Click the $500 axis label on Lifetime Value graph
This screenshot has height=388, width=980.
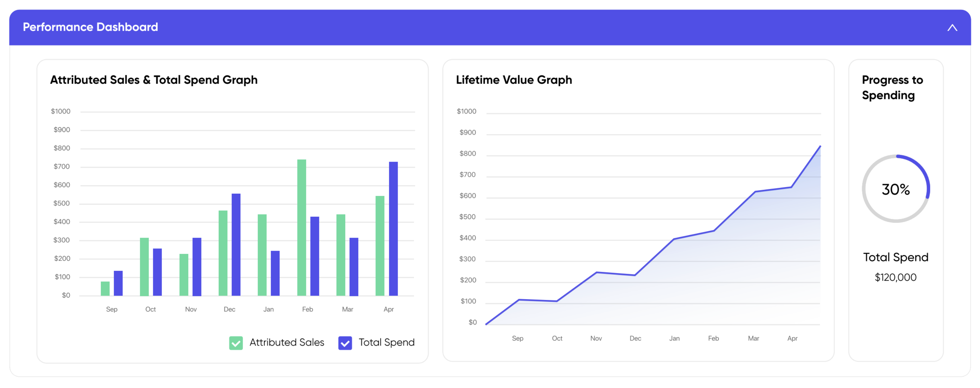(468, 217)
